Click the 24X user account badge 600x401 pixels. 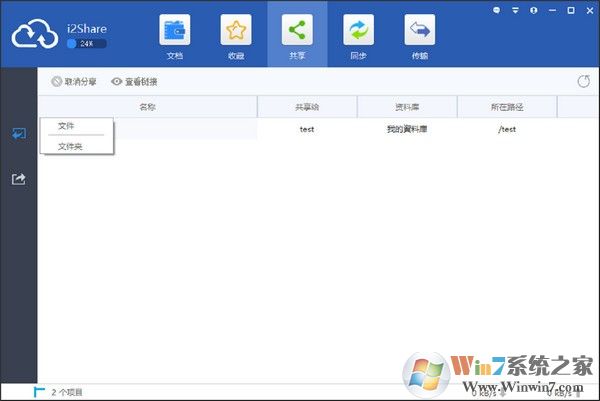86,44
